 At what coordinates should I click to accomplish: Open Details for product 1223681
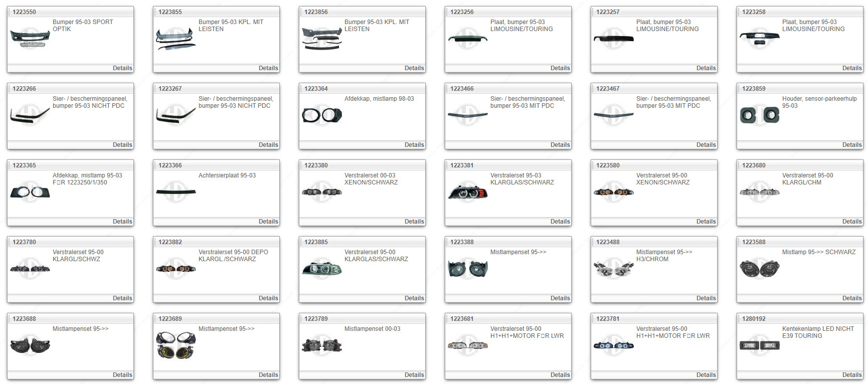tap(560, 375)
